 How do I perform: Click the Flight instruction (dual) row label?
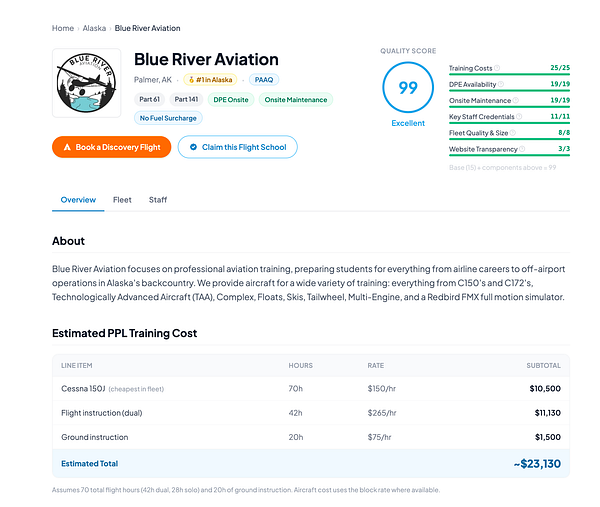point(101,413)
